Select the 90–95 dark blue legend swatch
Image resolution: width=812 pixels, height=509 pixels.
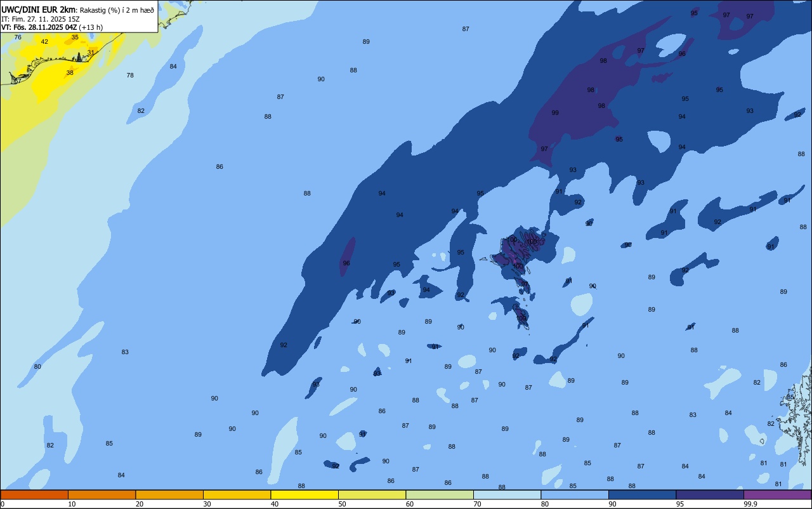(x=642, y=494)
